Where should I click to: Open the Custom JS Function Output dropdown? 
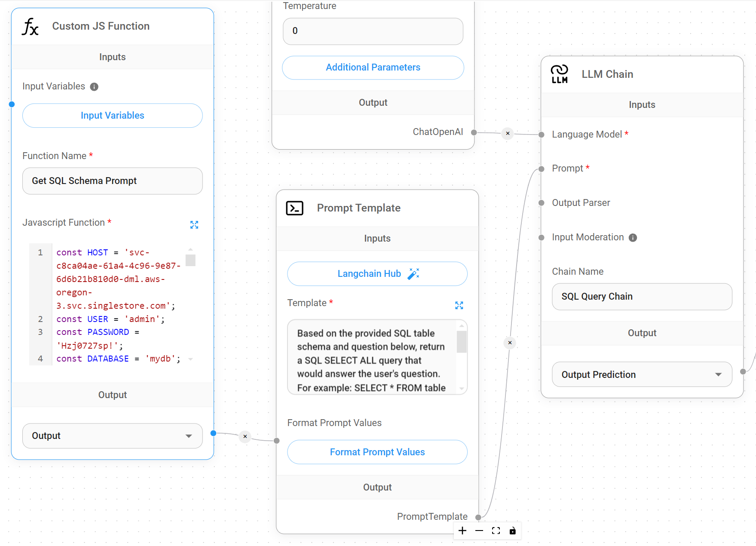112,436
